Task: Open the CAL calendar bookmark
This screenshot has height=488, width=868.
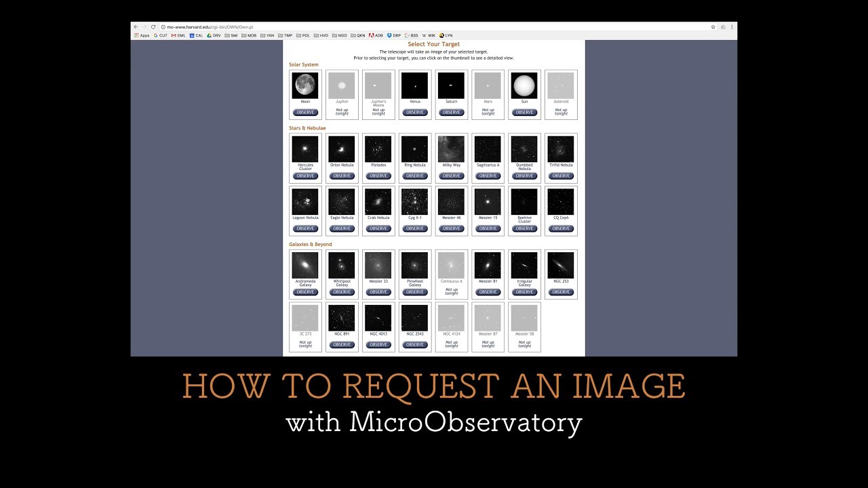Action: 196,35
